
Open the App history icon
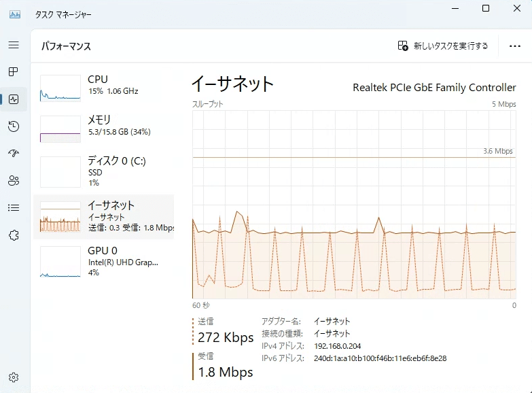click(x=14, y=126)
